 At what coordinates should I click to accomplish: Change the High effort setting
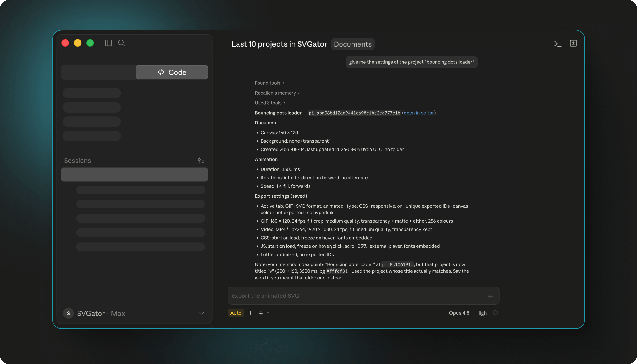pos(481,313)
